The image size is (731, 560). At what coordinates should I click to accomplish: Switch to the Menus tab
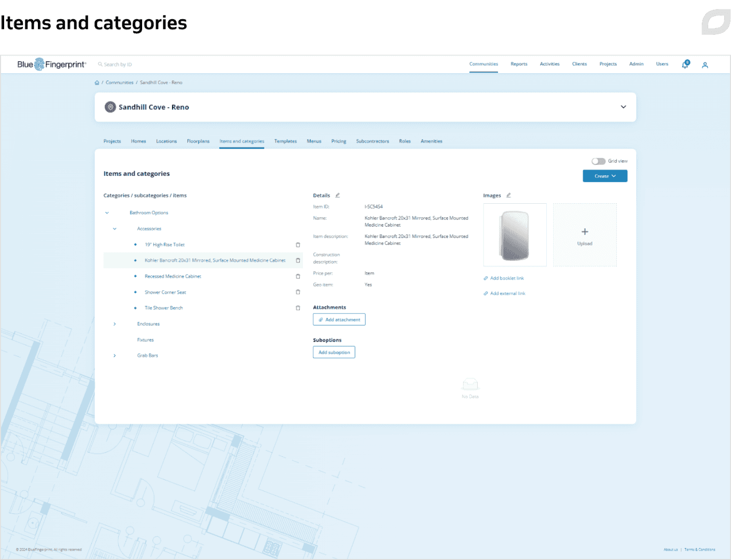click(x=314, y=141)
